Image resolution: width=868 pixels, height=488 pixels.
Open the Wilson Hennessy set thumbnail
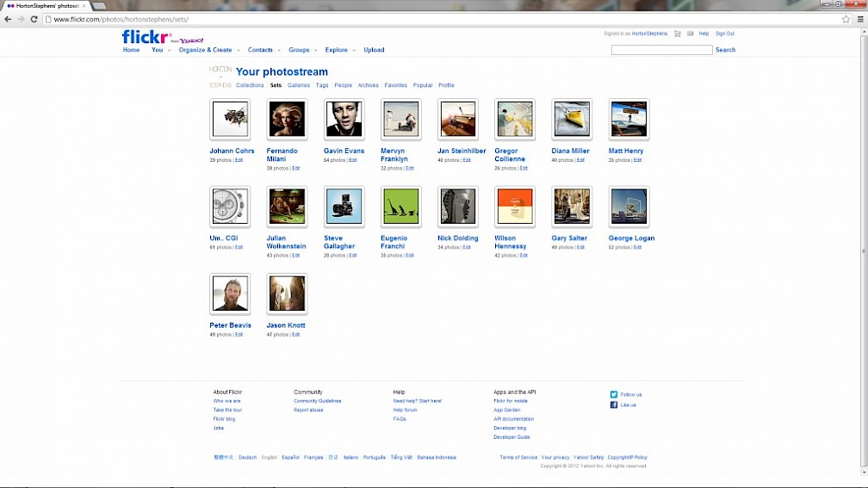coord(515,207)
